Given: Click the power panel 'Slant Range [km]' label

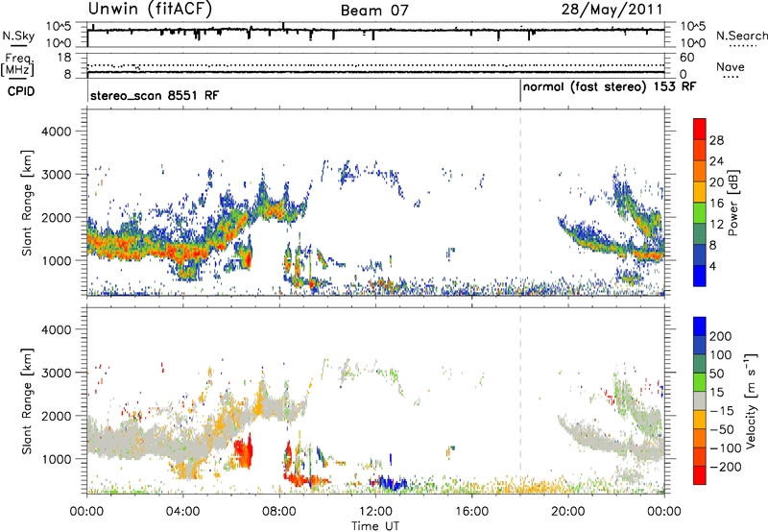Looking at the screenshot, I should click(27, 203).
